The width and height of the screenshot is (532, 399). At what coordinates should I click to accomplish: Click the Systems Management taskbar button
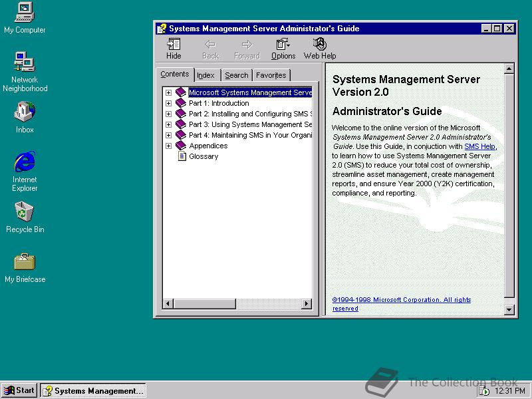[x=93, y=390]
